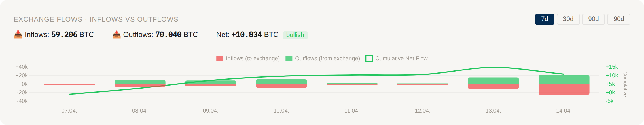Select the 7d time range
The height and width of the screenshot is (125, 644).
(545, 19)
